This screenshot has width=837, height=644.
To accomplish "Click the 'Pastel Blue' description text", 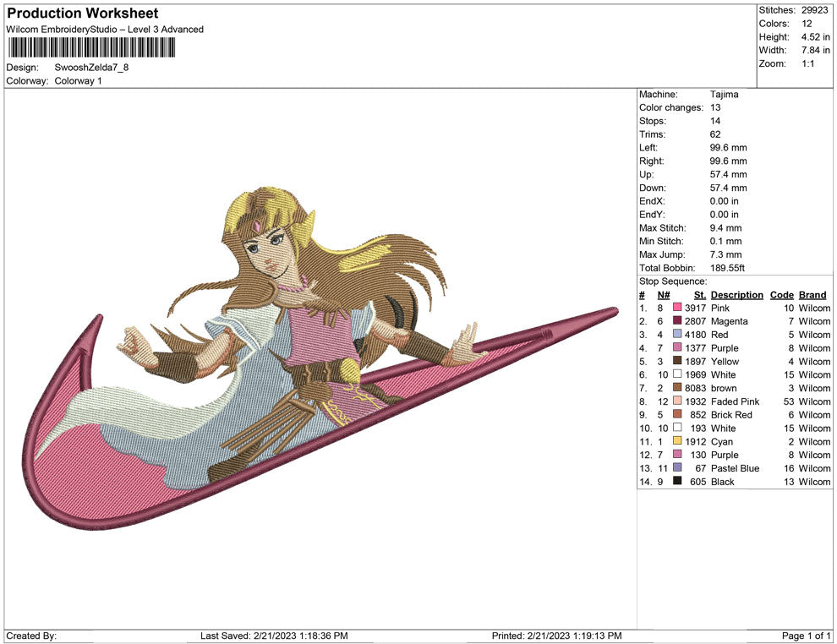I will click(x=735, y=468).
